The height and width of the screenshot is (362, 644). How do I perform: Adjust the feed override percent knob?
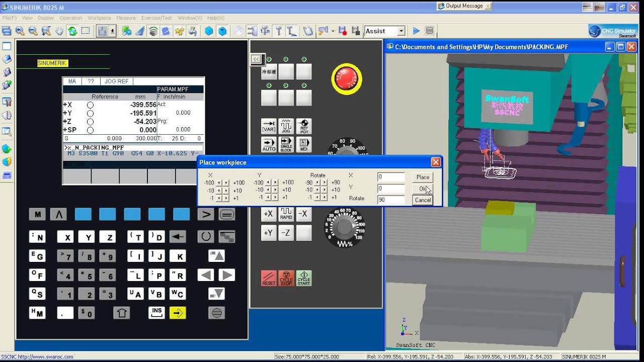pos(345,228)
